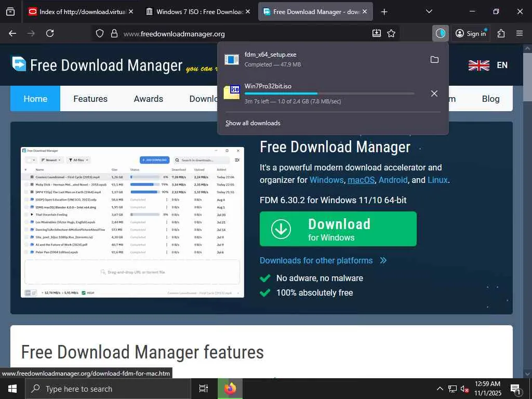Click the taskbar search box
Viewport: 532px width, 399px height.
point(108,389)
